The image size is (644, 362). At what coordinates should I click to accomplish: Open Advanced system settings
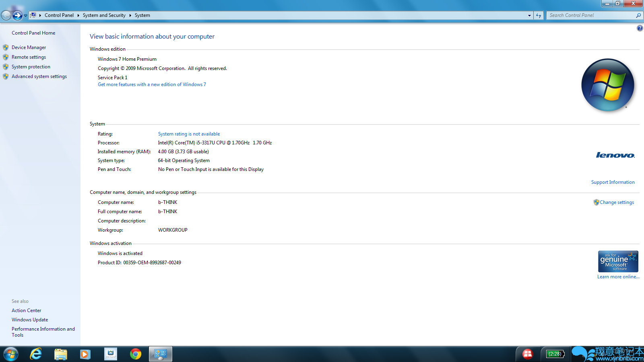click(39, 76)
